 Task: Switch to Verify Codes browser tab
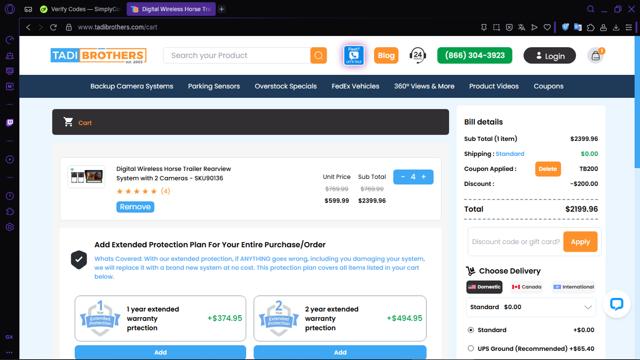(x=80, y=9)
